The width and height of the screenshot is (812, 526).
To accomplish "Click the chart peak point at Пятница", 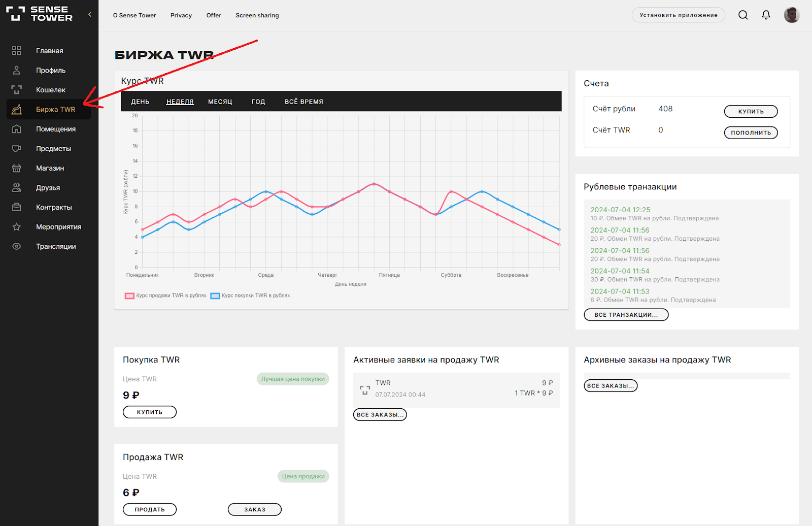I will click(x=374, y=184).
